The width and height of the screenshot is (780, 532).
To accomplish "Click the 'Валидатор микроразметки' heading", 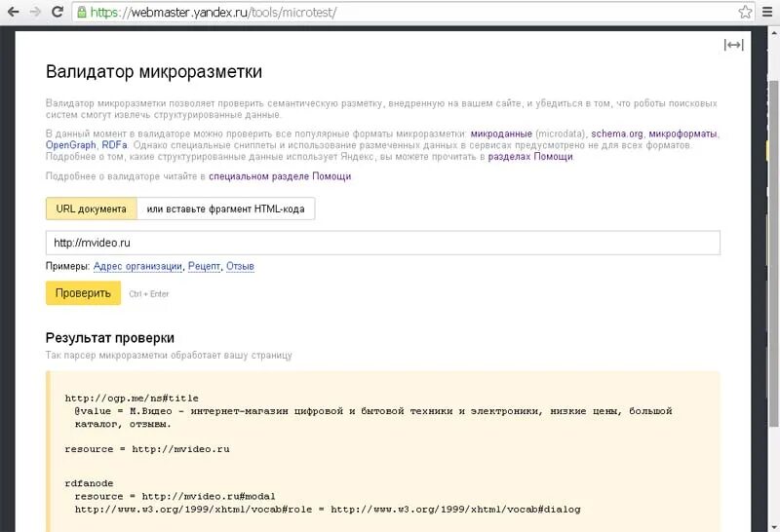I will tap(154, 71).
